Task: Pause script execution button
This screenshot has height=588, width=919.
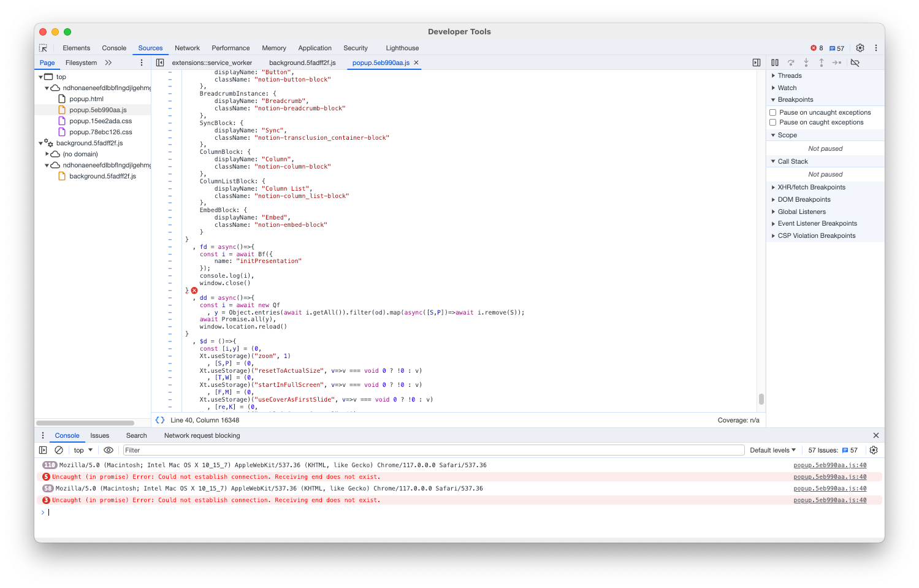Action: [775, 63]
